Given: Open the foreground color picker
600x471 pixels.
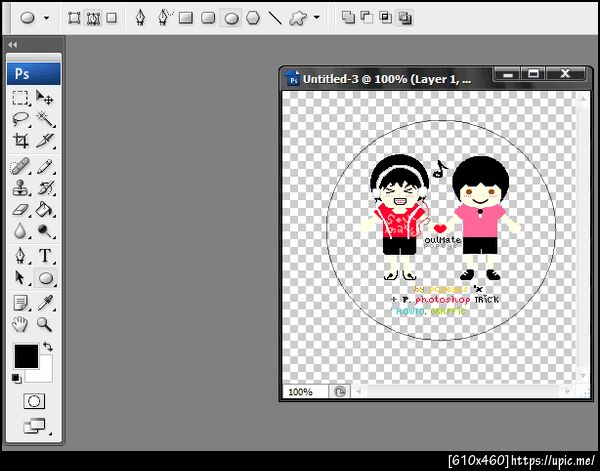Looking at the screenshot, I should point(26,356).
